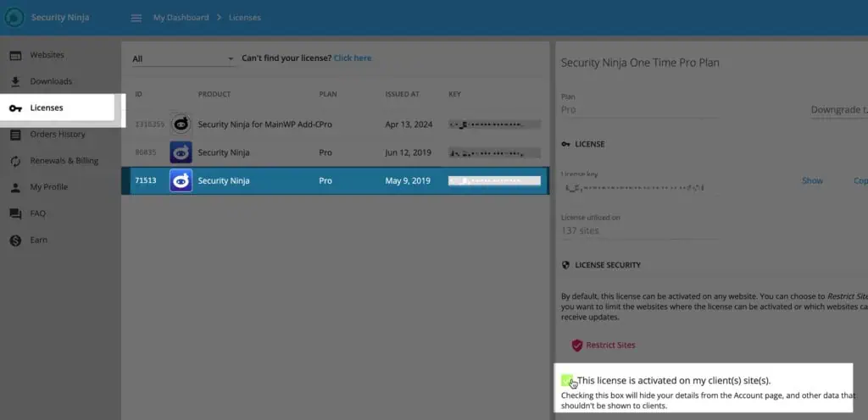Click the Renewals & Billing refresh icon
The height and width of the screenshot is (420, 868).
coord(15,162)
